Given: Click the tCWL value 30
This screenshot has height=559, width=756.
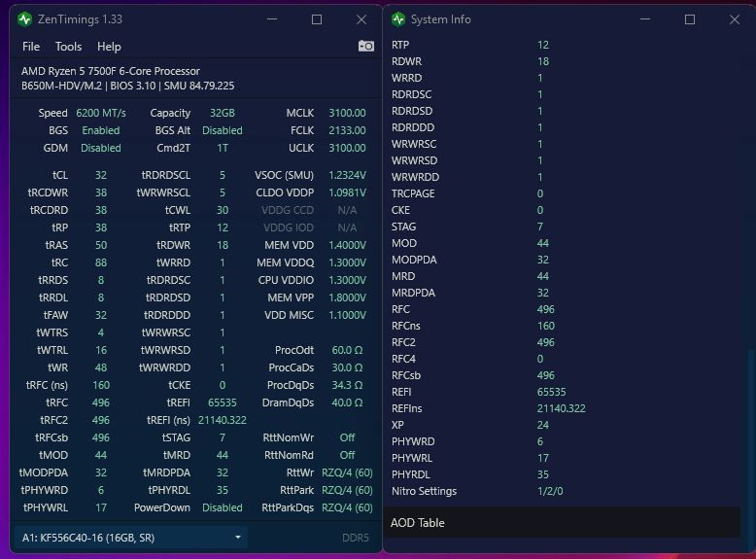Looking at the screenshot, I should point(223,210).
